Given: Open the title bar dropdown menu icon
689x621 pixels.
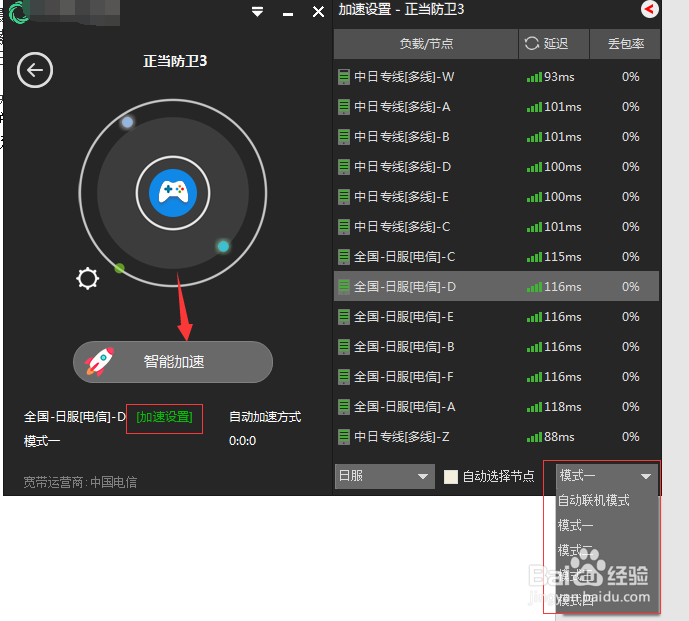Looking at the screenshot, I should click(x=257, y=12).
